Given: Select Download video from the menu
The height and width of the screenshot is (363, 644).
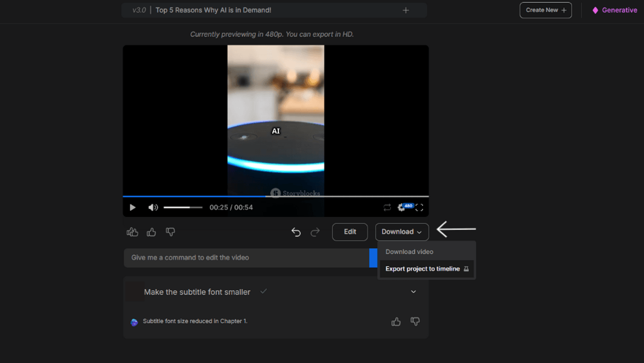Looking at the screenshot, I should (x=409, y=251).
